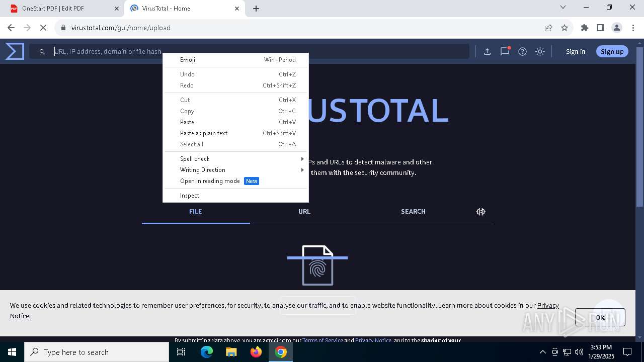Switch to the SEARCH tab
Screen dimensions: 644x362
click(x=413, y=212)
